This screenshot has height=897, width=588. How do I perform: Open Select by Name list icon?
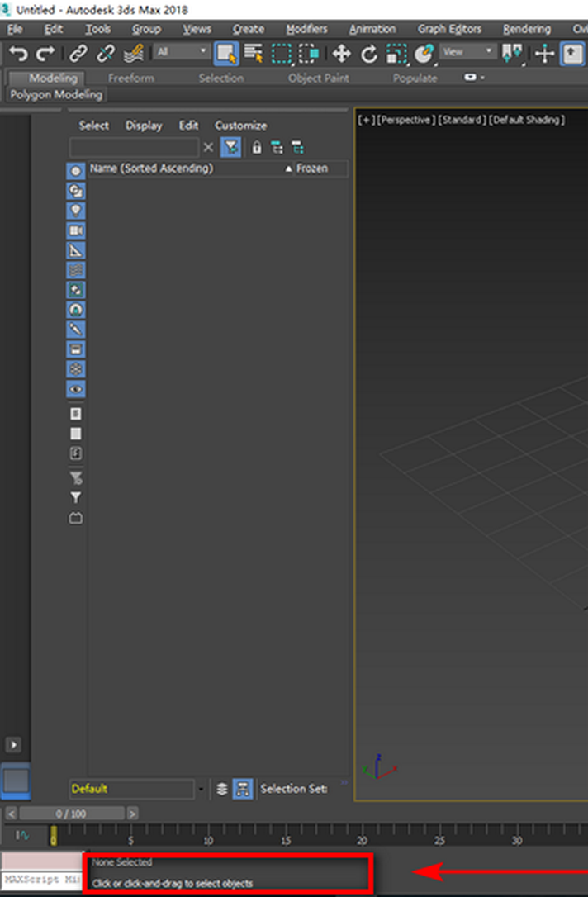tap(254, 54)
